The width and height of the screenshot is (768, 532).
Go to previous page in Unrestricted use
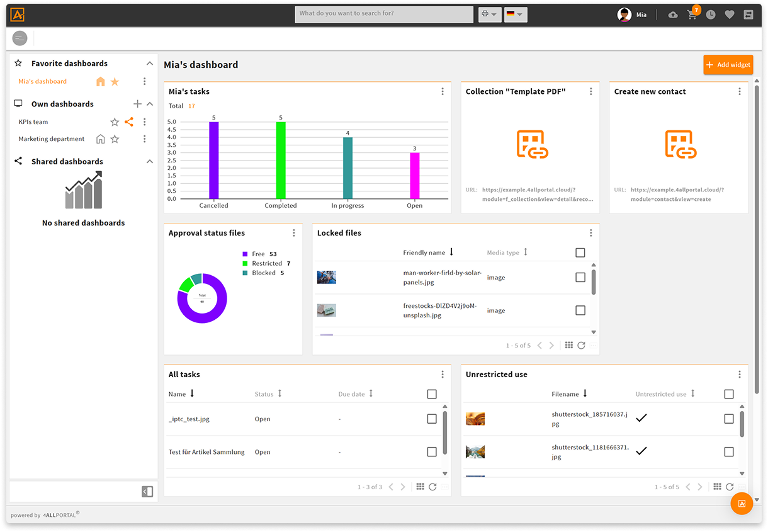(x=688, y=487)
